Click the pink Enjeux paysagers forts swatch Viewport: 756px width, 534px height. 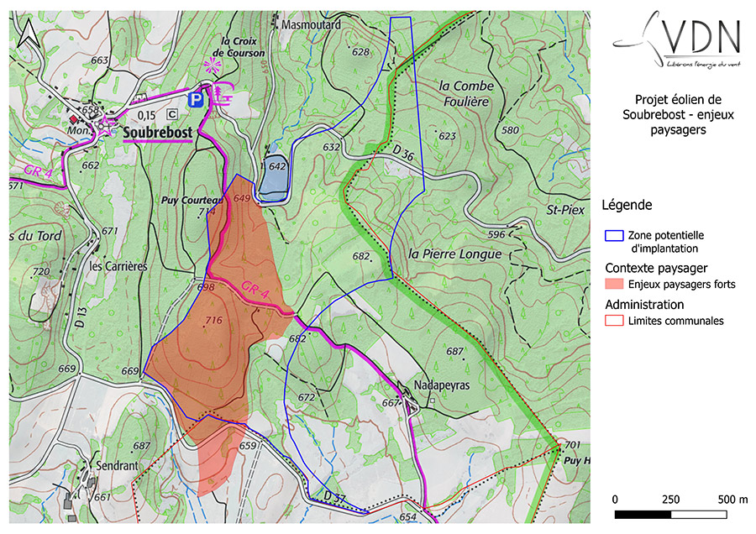(614, 285)
